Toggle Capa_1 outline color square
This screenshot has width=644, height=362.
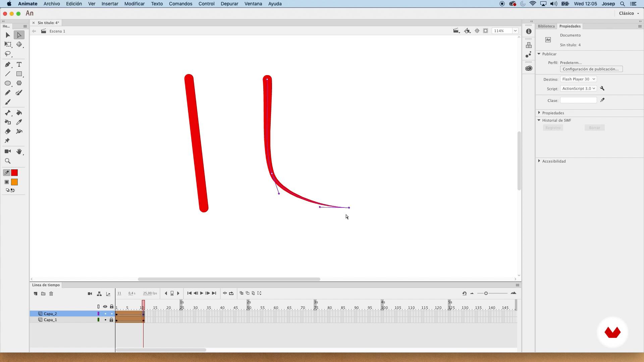pos(98,320)
